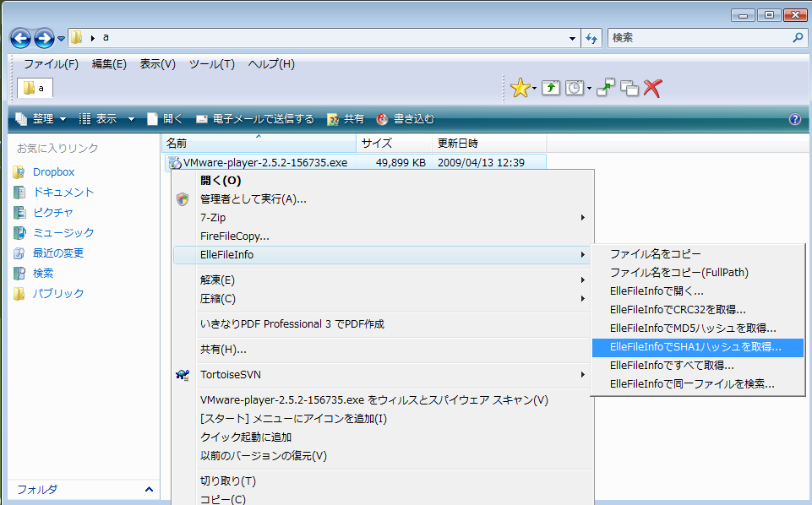Click the clock history icon
Image resolution: width=812 pixels, height=505 pixels.
(x=575, y=88)
